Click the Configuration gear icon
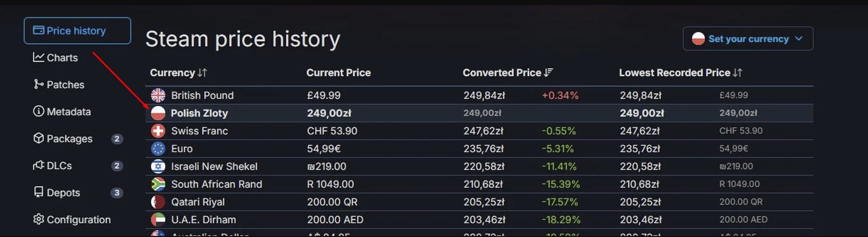The image size is (868, 237). click(38, 219)
